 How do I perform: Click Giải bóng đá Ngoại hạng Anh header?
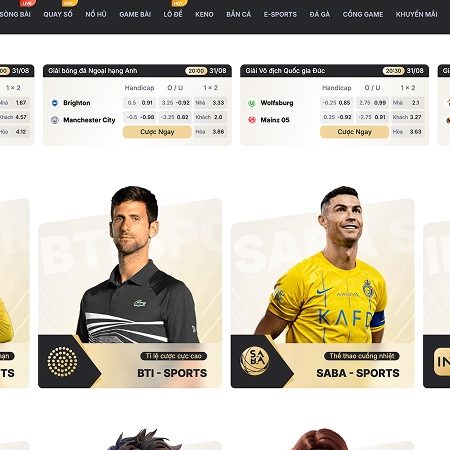click(x=93, y=71)
